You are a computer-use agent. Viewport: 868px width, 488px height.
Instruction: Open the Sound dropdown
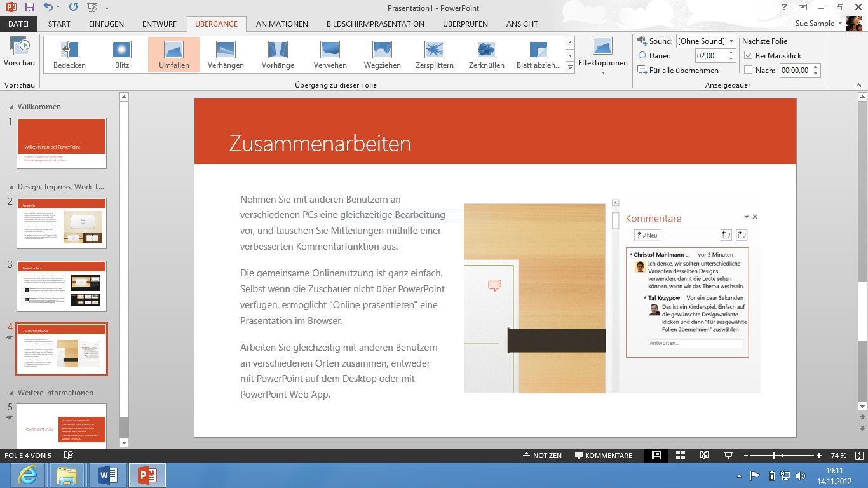pos(731,41)
